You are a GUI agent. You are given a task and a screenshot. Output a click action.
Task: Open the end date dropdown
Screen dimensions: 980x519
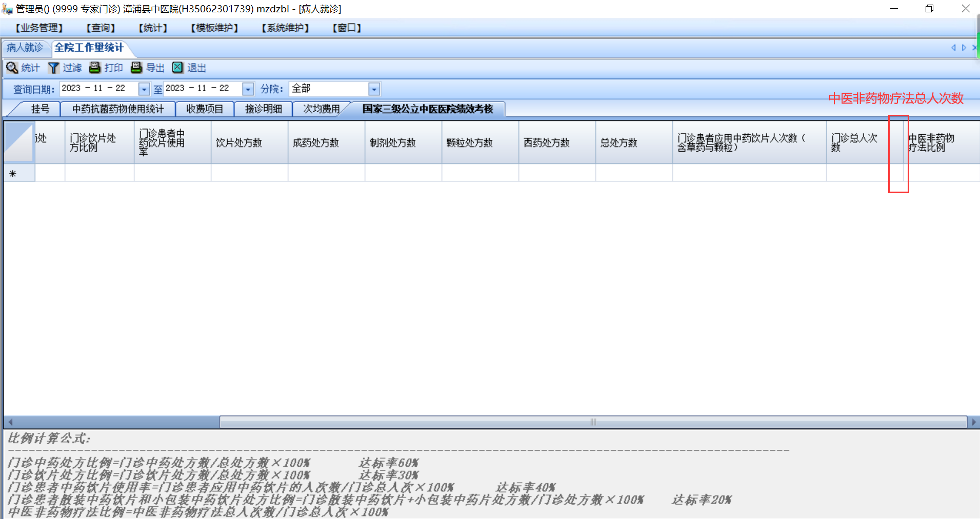(x=248, y=89)
